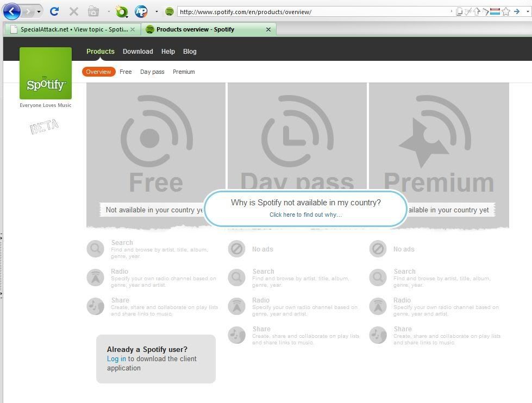532x403 pixels.
Task: Click the green Spotify logo
Action: pos(46,73)
